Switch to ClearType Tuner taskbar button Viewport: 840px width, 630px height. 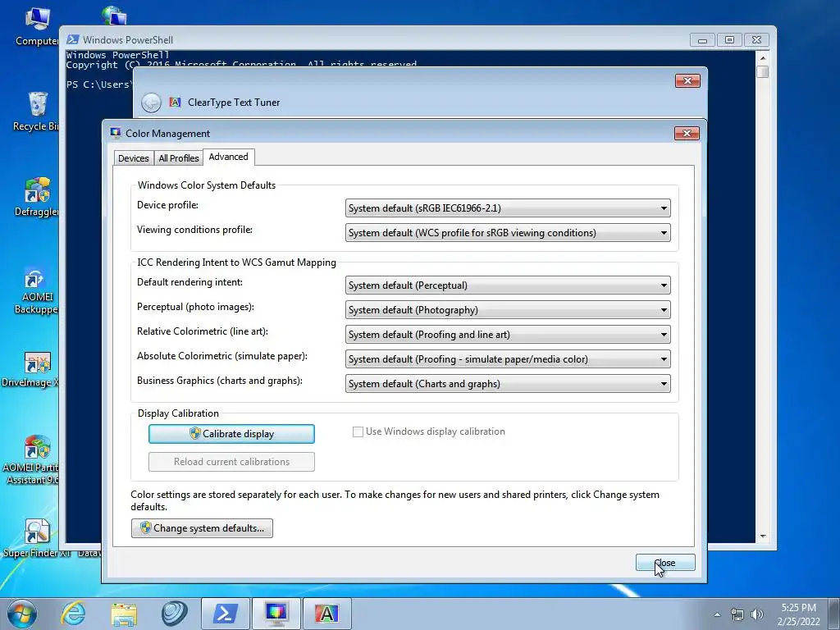pos(326,614)
